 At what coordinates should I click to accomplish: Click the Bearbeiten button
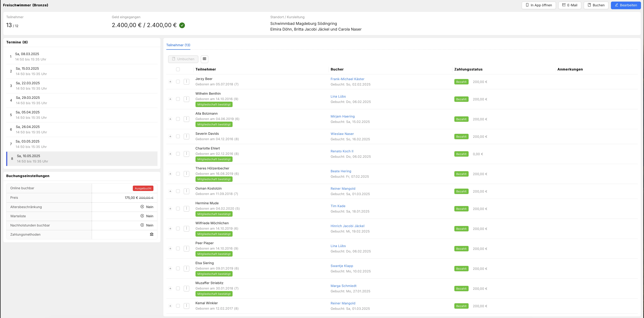tap(625, 5)
